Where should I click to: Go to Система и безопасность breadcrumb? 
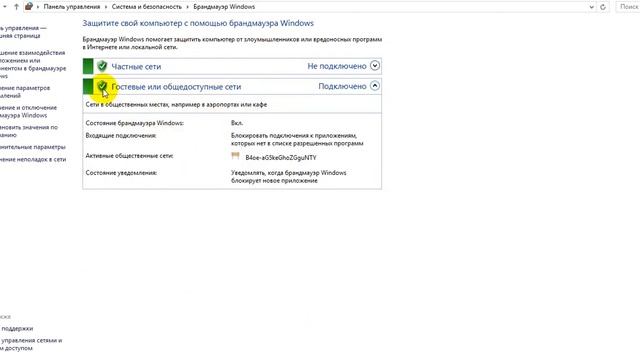pyautogui.click(x=147, y=7)
